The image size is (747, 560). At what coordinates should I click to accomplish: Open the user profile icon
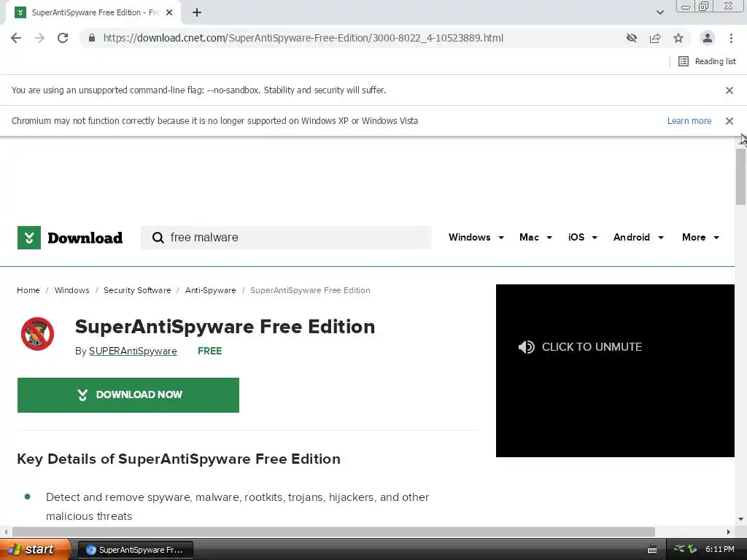pos(708,38)
